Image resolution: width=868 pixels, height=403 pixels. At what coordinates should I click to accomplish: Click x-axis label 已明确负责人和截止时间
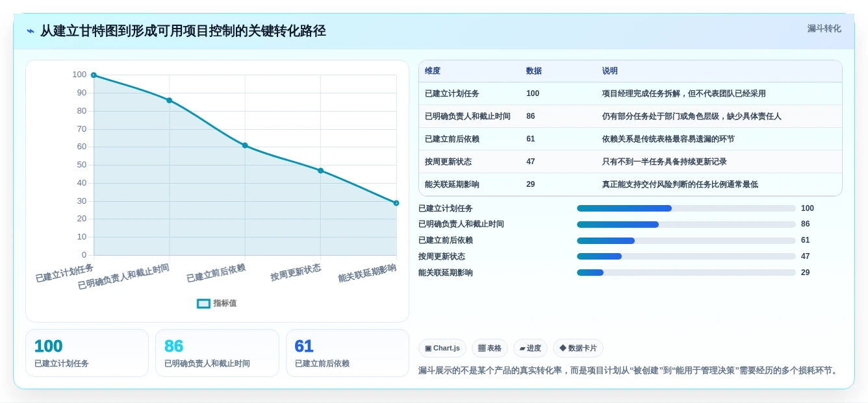(x=123, y=276)
